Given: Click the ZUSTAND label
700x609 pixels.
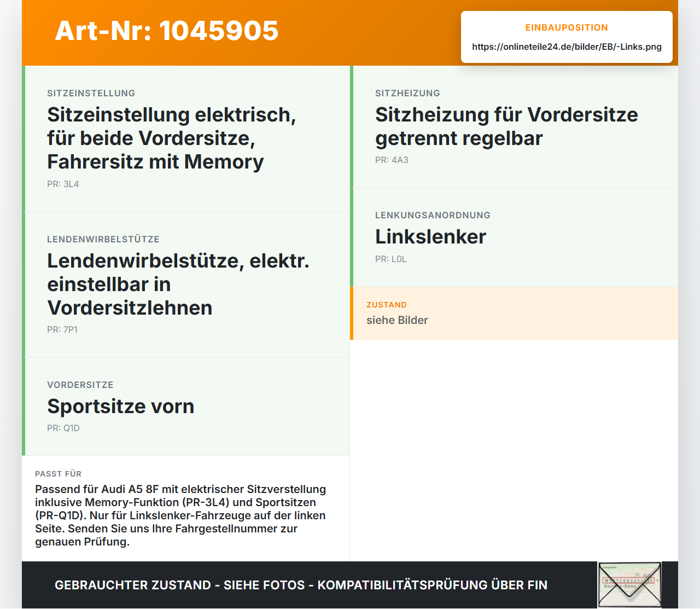Looking at the screenshot, I should click(387, 305).
